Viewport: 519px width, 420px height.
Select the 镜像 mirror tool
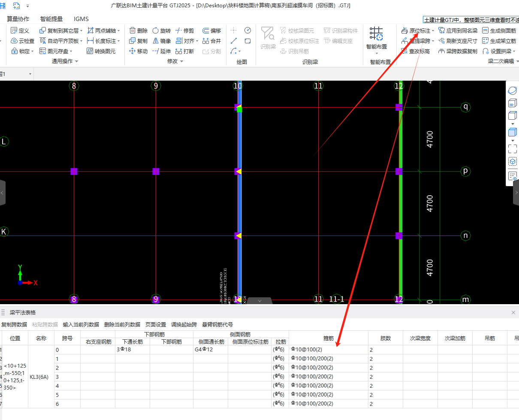coord(162,41)
